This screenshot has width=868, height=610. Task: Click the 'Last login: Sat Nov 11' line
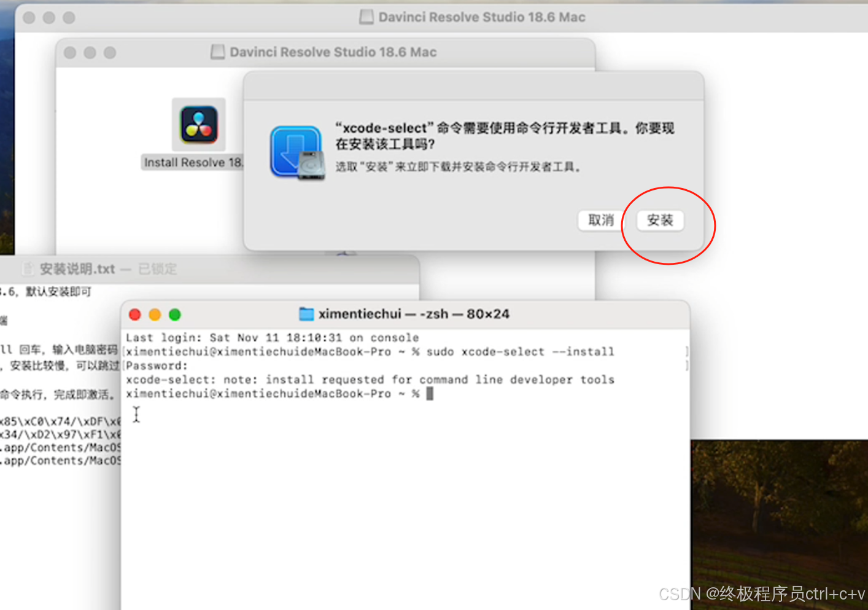pyautogui.click(x=272, y=338)
